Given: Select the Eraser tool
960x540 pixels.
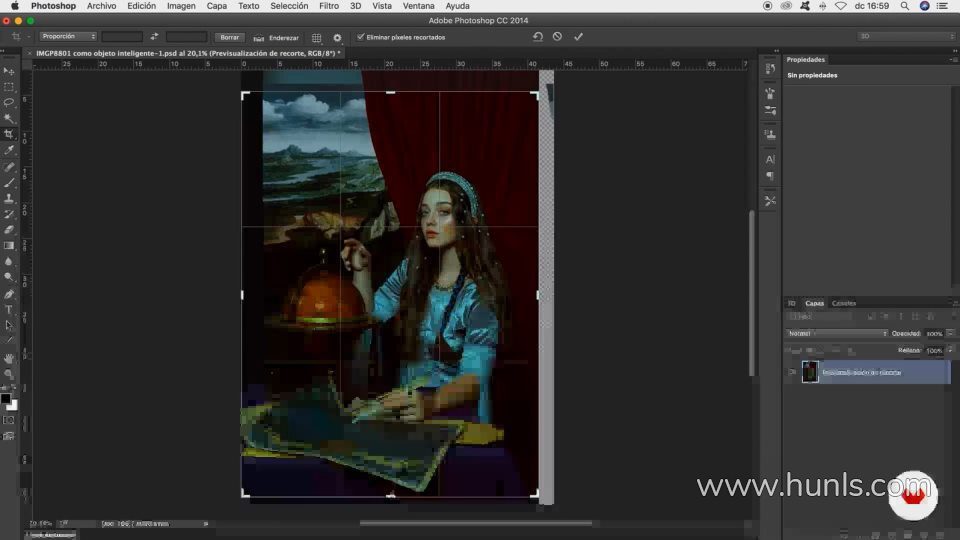Looking at the screenshot, I should [9, 230].
